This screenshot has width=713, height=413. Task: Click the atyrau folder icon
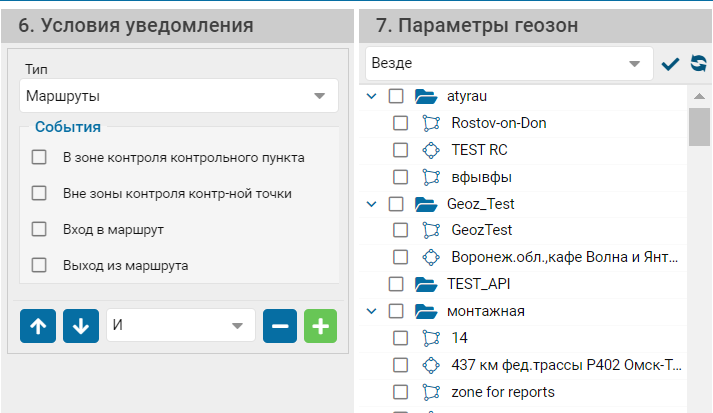(x=426, y=96)
